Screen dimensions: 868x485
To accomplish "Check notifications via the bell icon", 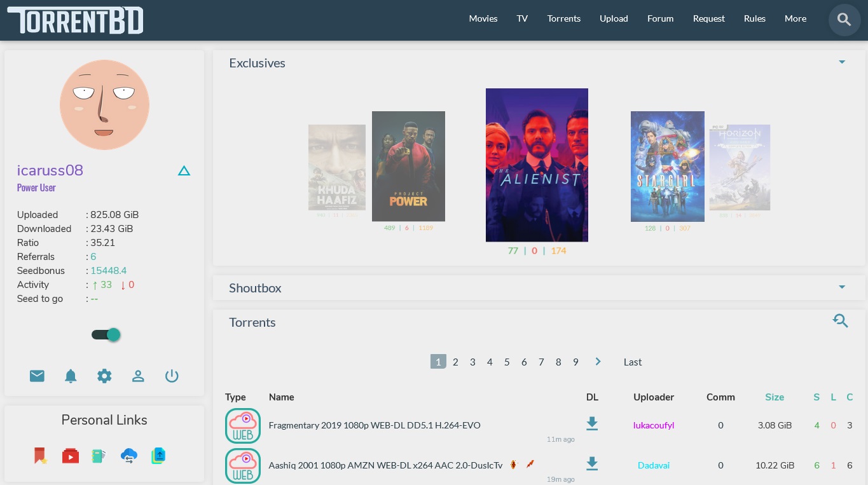I will 71,376.
